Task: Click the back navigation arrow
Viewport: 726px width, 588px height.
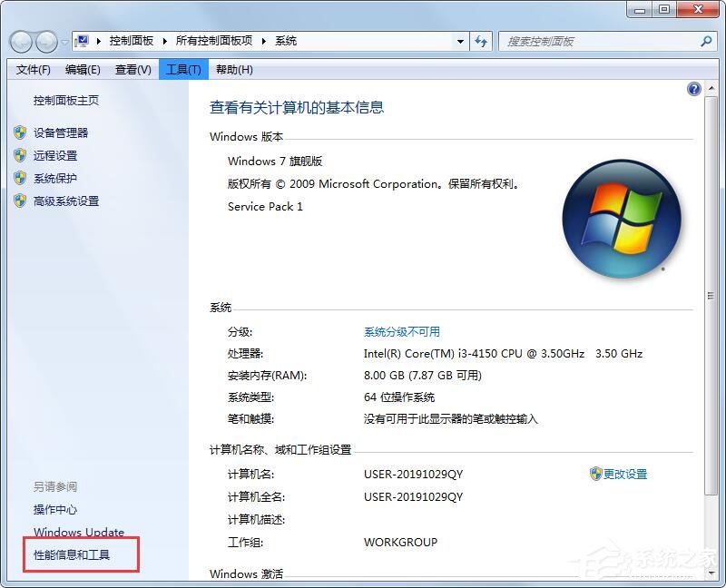Action: coord(20,41)
